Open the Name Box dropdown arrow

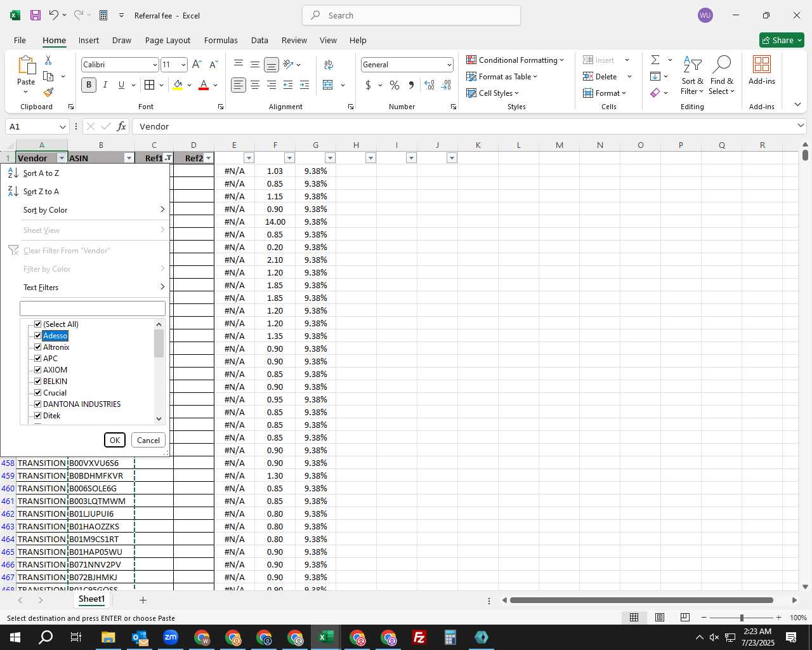(62, 126)
